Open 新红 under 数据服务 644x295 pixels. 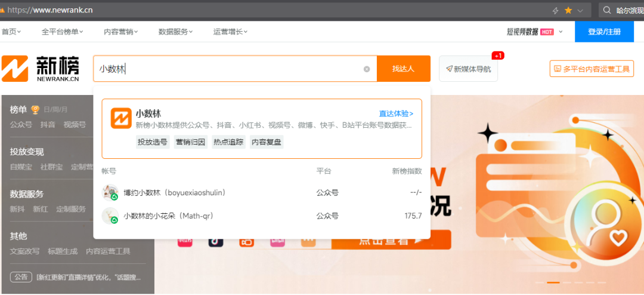point(41,209)
